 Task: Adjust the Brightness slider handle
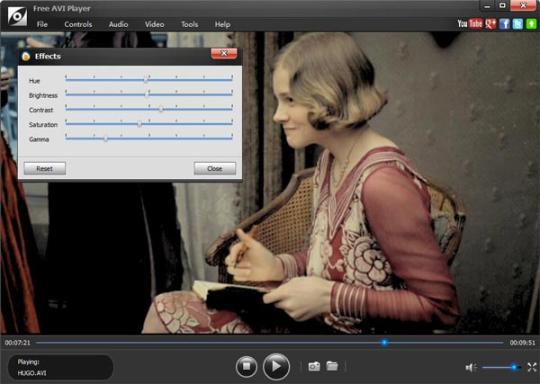147,94
